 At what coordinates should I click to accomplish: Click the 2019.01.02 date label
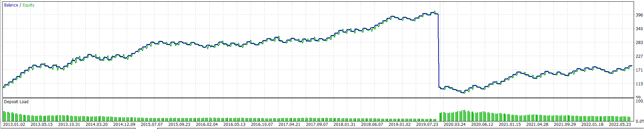click(400, 125)
